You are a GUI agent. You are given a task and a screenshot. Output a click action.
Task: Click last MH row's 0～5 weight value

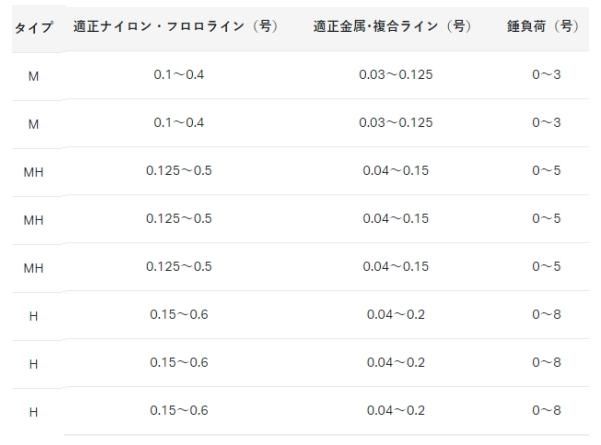pos(546,266)
